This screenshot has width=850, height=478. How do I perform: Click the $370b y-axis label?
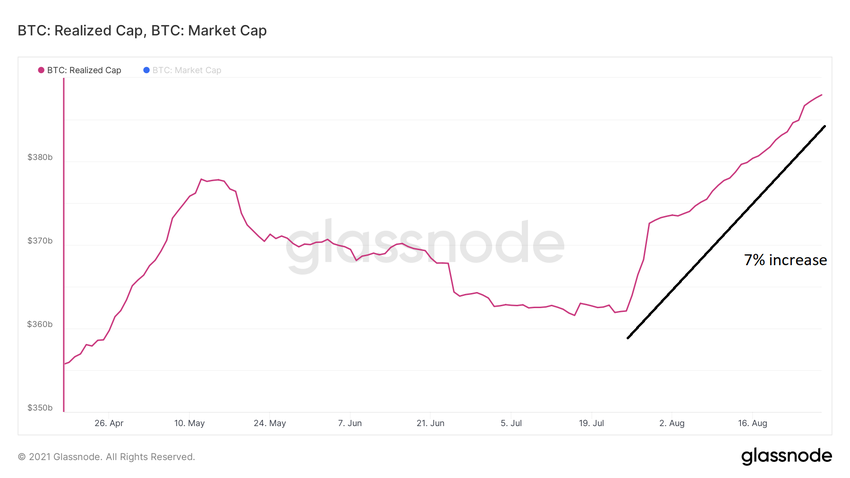point(38,242)
